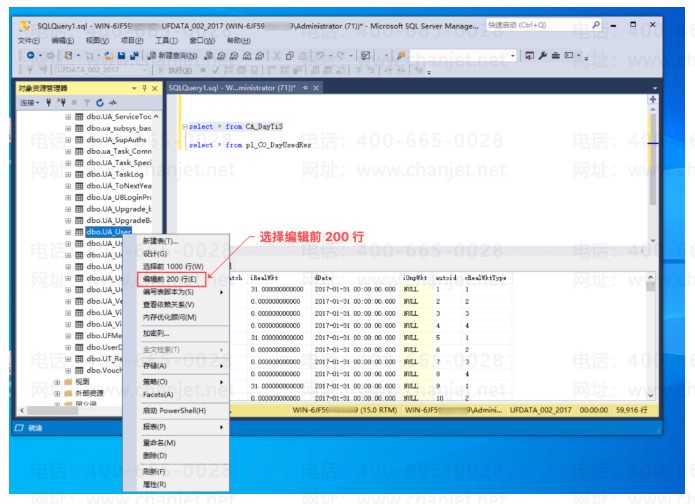Screen dimensions: 695x504
Task: Choose 启动 PowerShell(H) from context menu
Action: click(x=176, y=410)
